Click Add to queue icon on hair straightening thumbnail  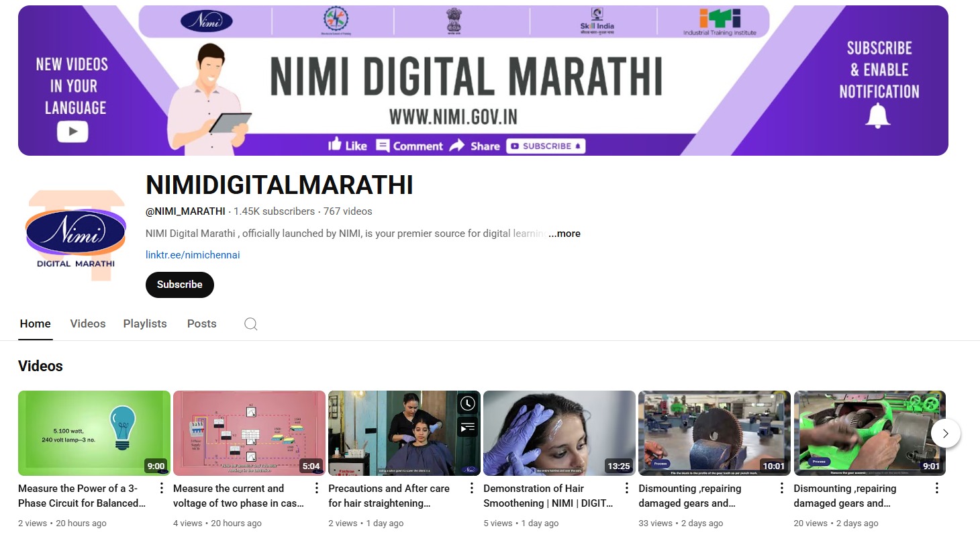(468, 427)
